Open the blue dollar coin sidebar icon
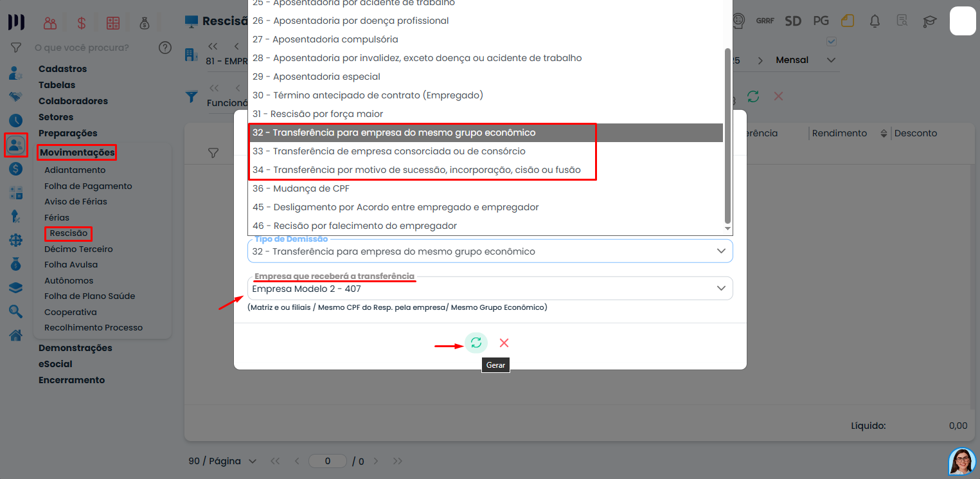 click(15, 169)
